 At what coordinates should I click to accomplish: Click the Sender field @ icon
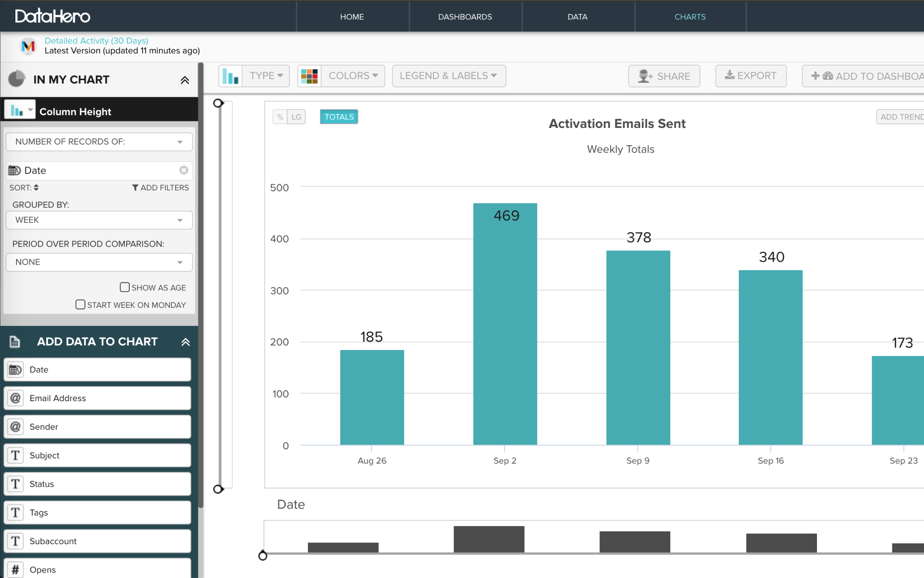15,427
